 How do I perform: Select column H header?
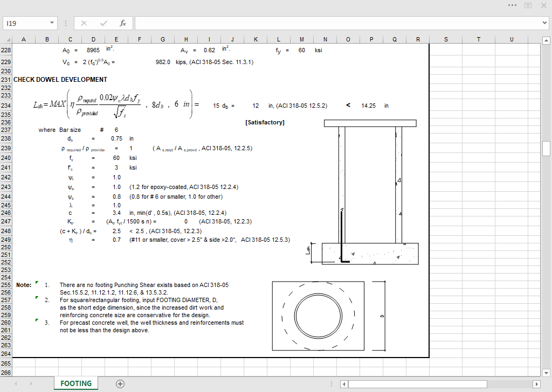(x=186, y=39)
